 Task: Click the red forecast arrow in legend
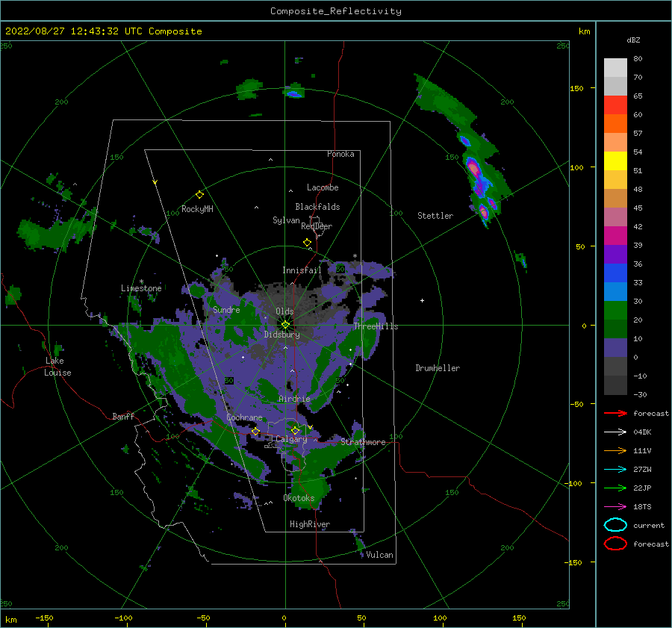(615, 413)
